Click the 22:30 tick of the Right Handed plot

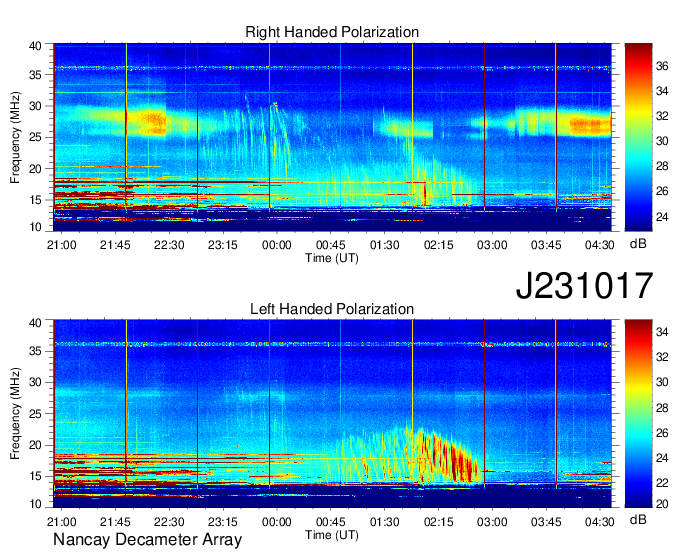tap(169, 245)
